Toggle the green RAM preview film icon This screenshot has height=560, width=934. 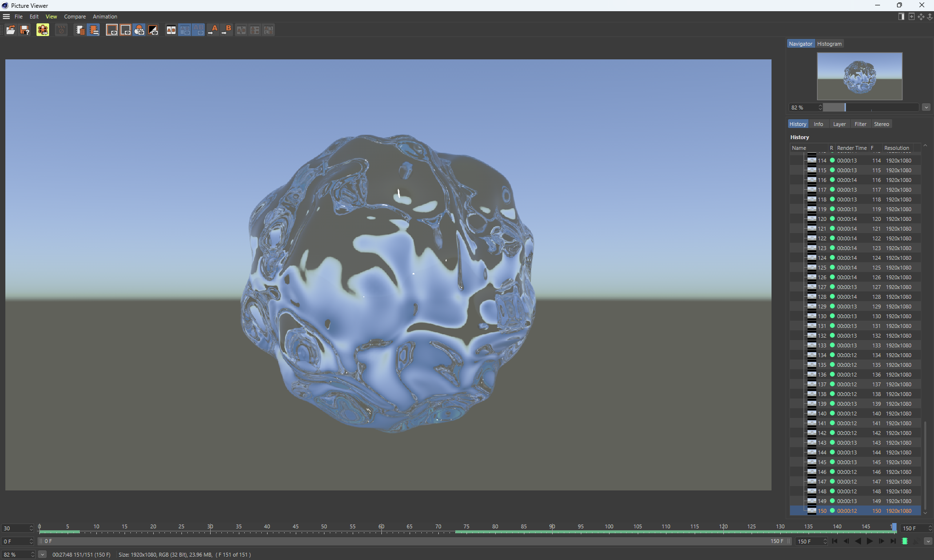905,541
